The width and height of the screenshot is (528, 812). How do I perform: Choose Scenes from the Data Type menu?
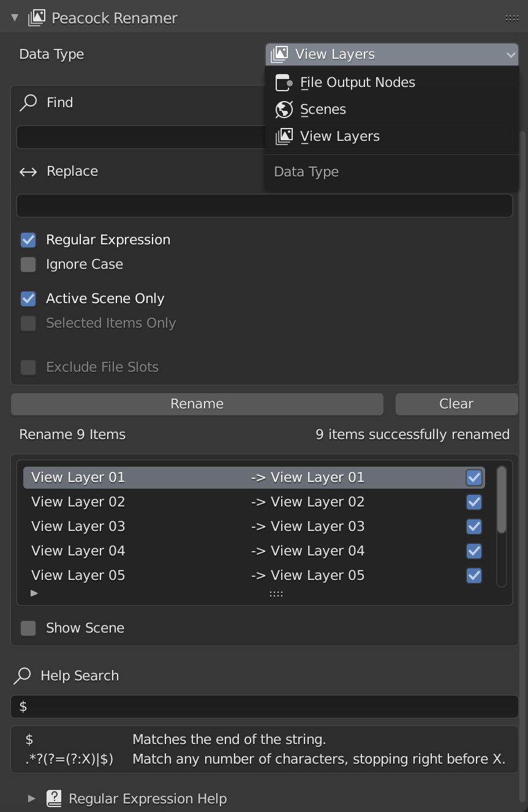coord(323,110)
